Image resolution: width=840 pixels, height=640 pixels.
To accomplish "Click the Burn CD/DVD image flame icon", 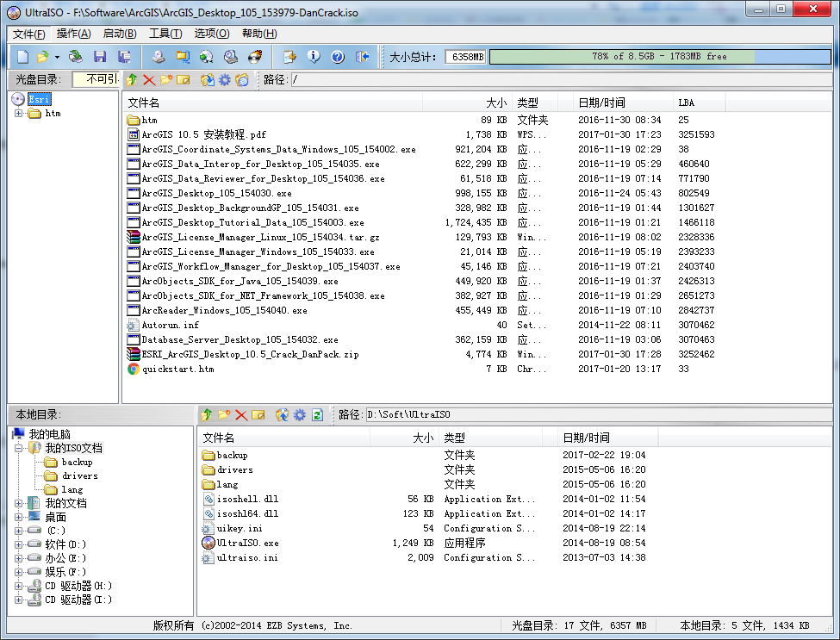I will click(x=254, y=57).
